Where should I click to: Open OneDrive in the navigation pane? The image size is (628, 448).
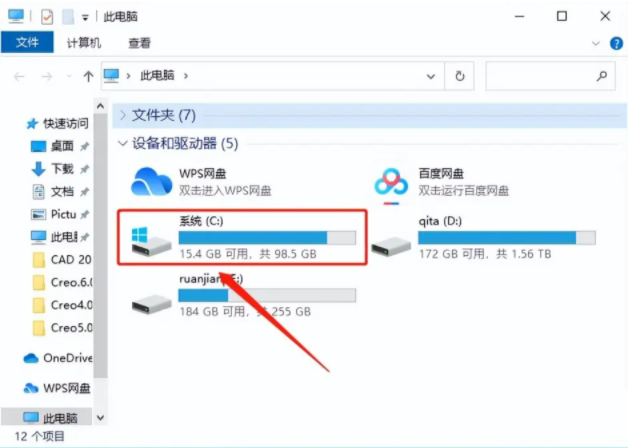tap(58, 358)
